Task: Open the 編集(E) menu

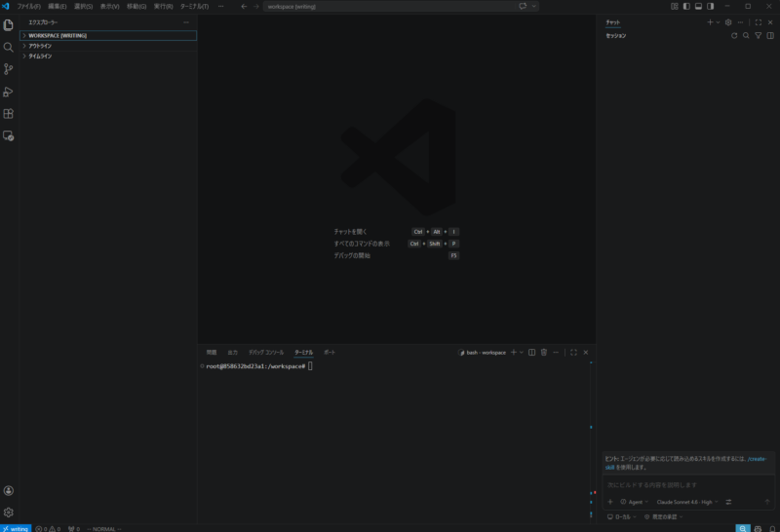Action: point(58,7)
